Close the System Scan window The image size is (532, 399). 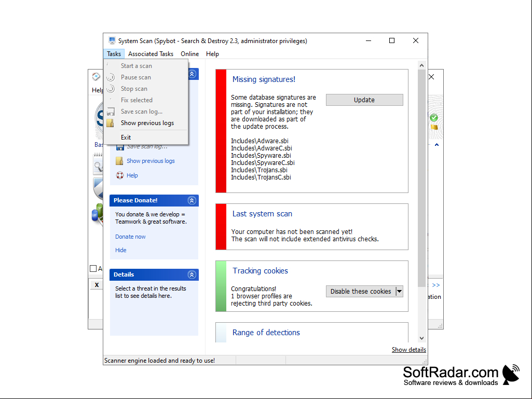coord(416,40)
